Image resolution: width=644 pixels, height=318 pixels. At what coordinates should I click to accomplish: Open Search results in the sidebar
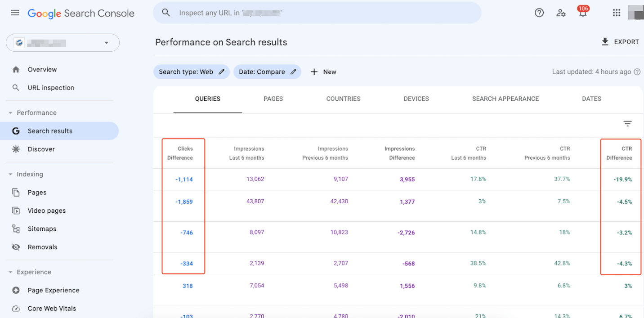point(59,131)
